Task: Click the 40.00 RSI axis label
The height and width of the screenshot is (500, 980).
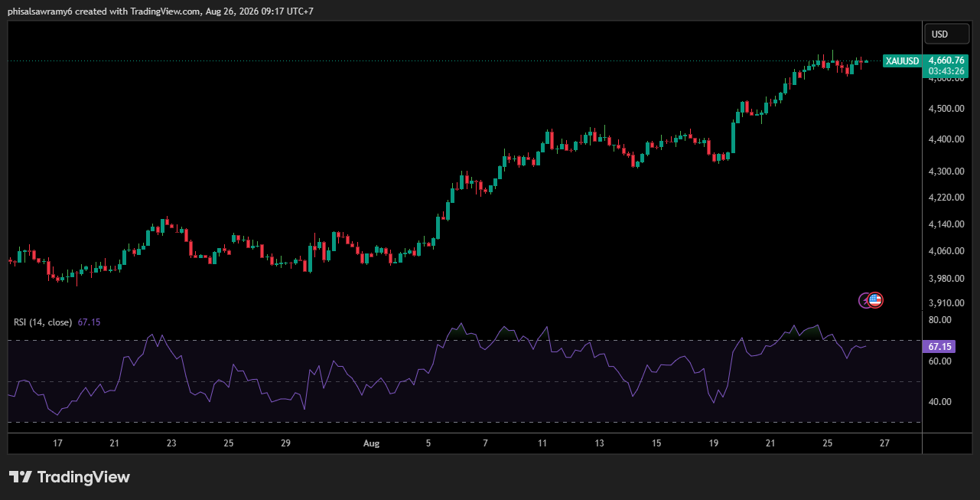Action: 939,402
